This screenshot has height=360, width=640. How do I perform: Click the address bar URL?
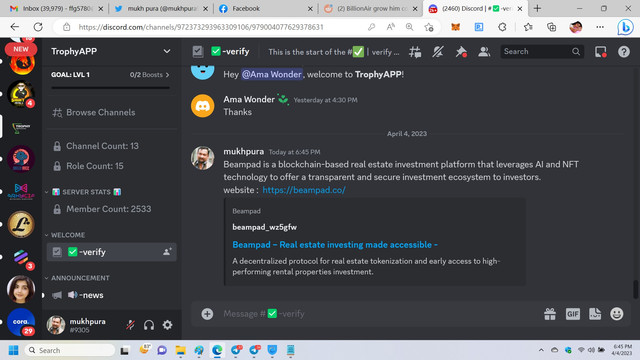click(x=201, y=27)
